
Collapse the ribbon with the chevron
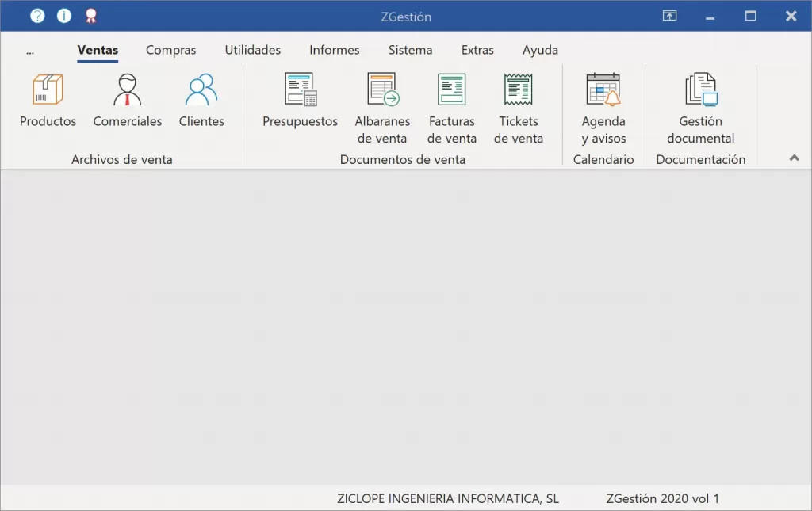click(794, 158)
